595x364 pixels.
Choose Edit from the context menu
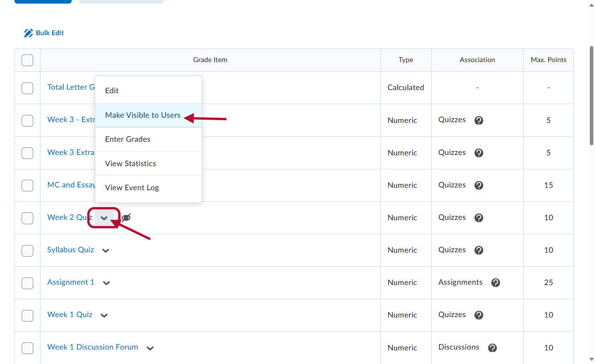[149, 91]
